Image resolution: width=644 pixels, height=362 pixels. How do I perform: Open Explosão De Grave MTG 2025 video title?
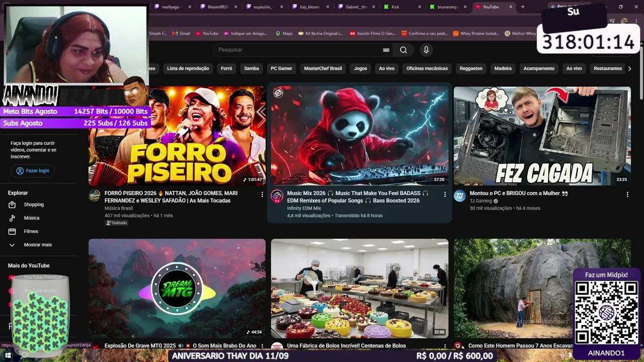coord(181,346)
